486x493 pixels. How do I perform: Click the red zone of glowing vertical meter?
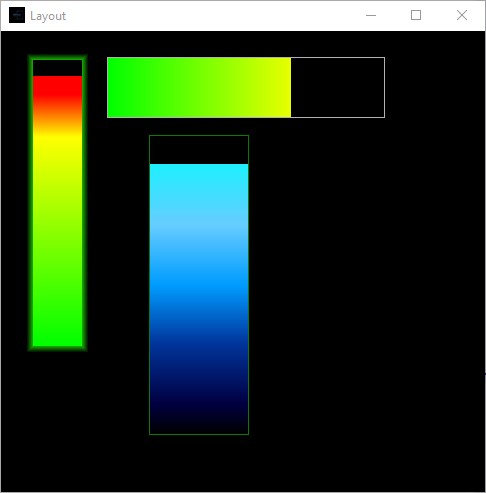point(57,91)
